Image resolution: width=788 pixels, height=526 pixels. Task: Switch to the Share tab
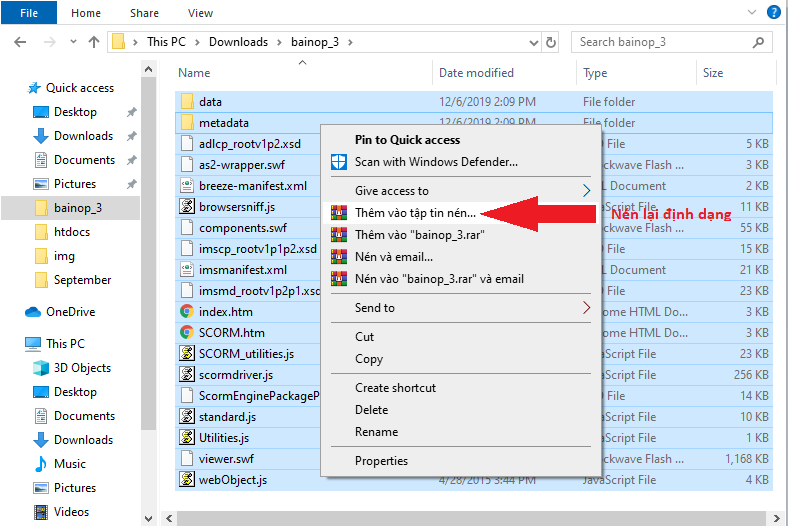tap(144, 13)
